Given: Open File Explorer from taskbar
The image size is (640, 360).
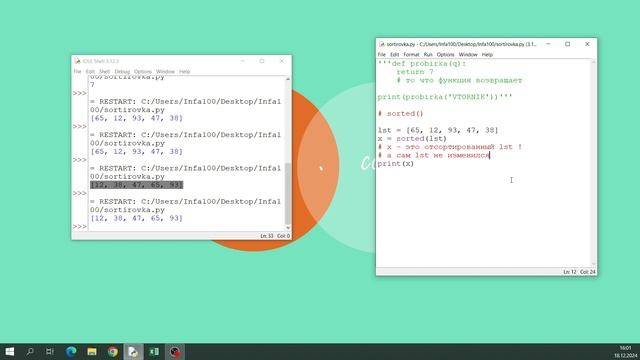Looking at the screenshot, I should tap(92, 351).
